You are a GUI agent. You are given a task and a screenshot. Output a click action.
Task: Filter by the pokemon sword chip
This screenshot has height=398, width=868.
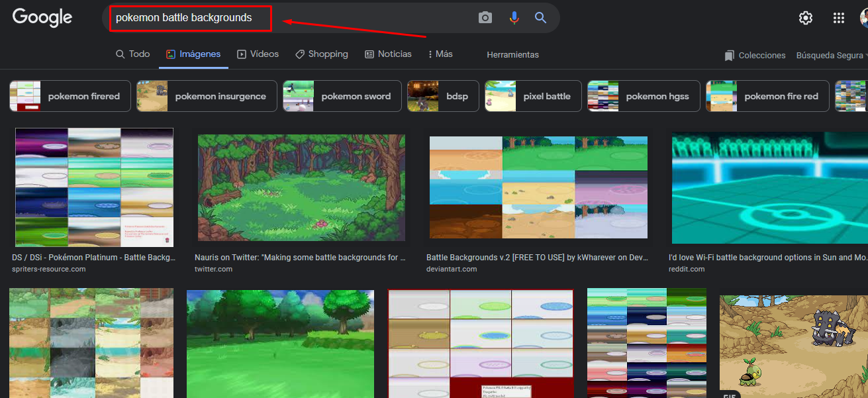pos(342,96)
